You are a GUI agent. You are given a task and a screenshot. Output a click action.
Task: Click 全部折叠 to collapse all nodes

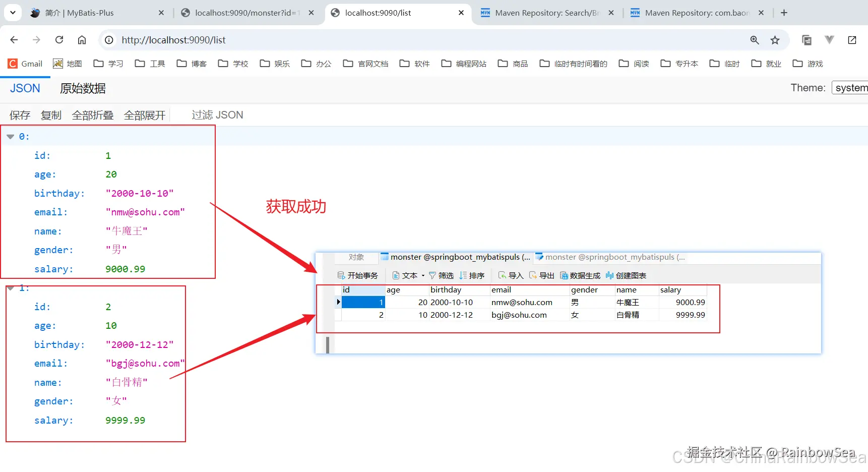tap(93, 115)
